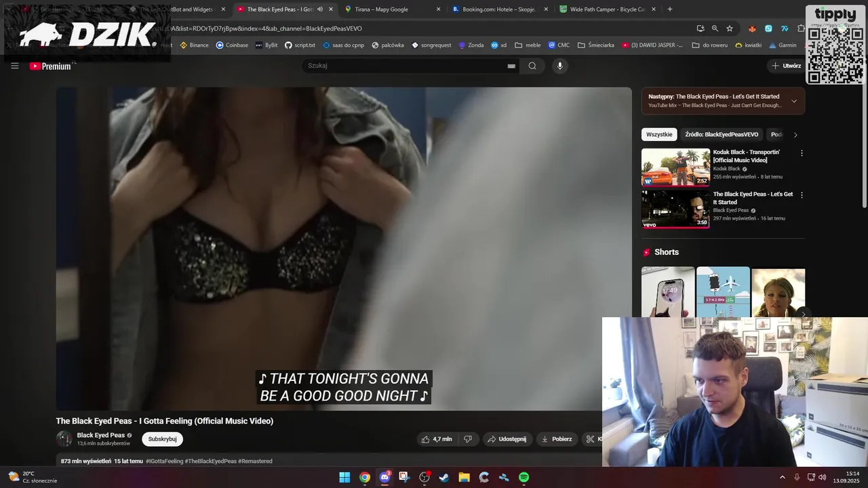Expand the Następny playlist panel chevron
The height and width of the screenshot is (488, 868).
(x=794, y=101)
